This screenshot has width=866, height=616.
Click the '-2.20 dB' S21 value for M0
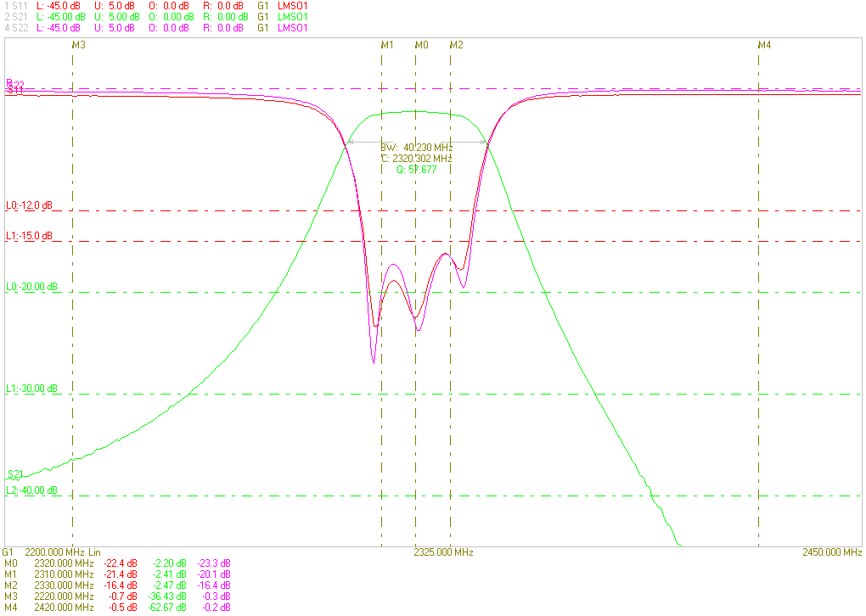[x=169, y=563]
